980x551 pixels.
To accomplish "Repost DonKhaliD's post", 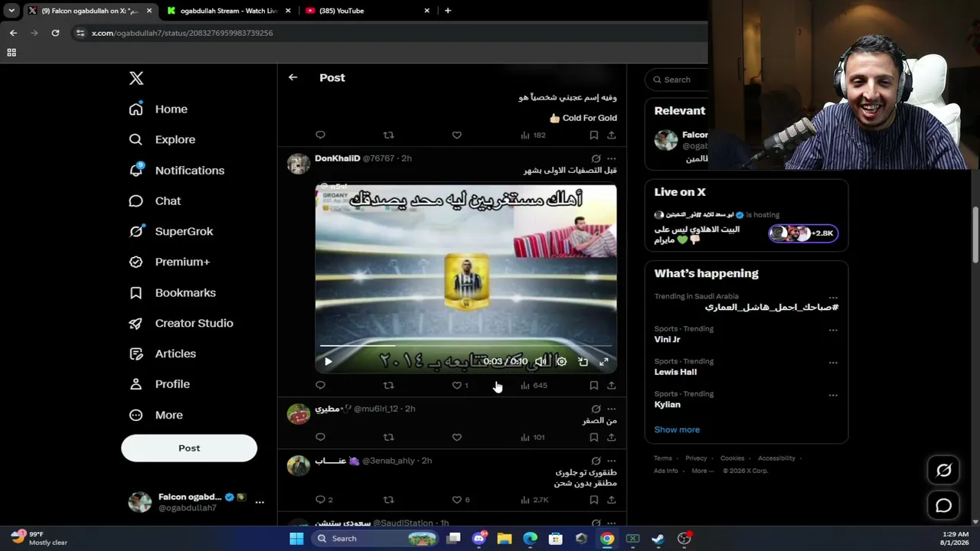I will pos(388,386).
